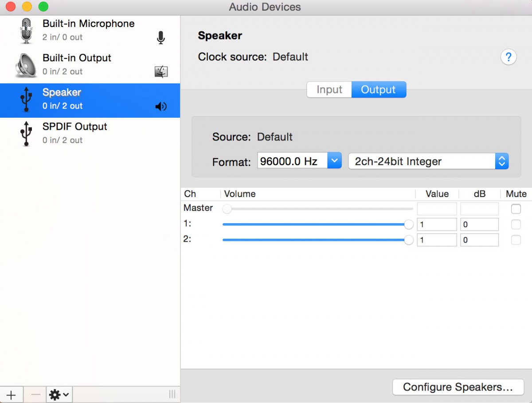This screenshot has width=532, height=403.
Task: Toggle the Master mute checkbox
Action: [x=516, y=209]
